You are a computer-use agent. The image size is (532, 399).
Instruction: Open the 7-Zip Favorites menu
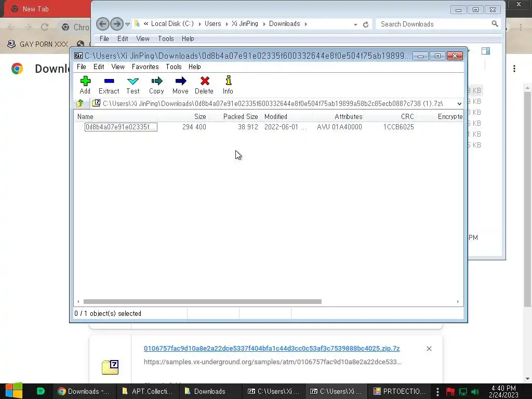[x=145, y=67]
